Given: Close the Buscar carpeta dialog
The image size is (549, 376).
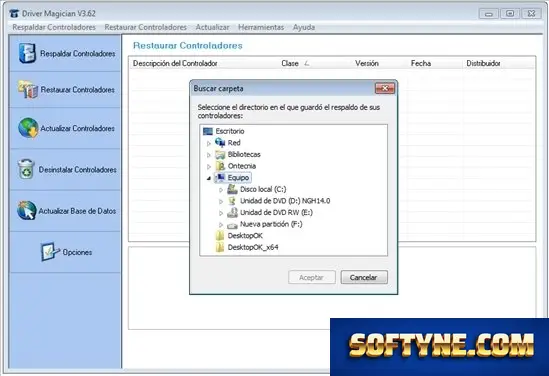Looking at the screenshot, I should pyautogui.click(x=384, y=89).
